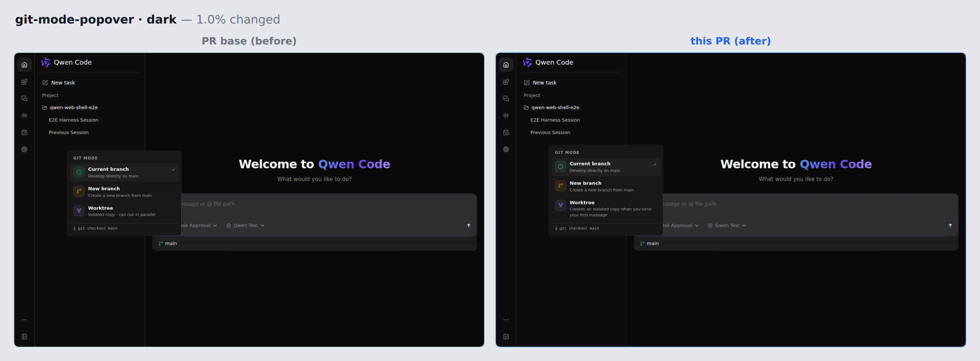Expand the Qwen Test model dropdown in the before panel
The width and height of the screenshot is (980, 361).
click(245, 225)
